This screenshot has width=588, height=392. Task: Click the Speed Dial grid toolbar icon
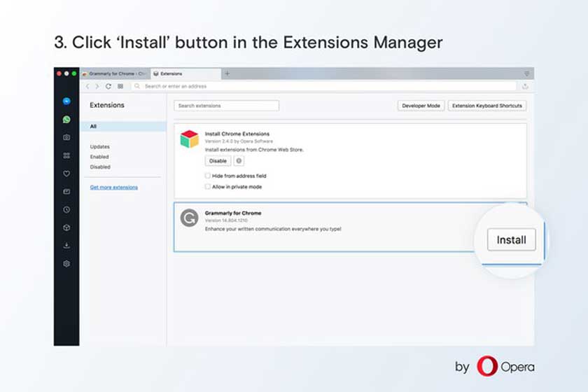point(120,86)
